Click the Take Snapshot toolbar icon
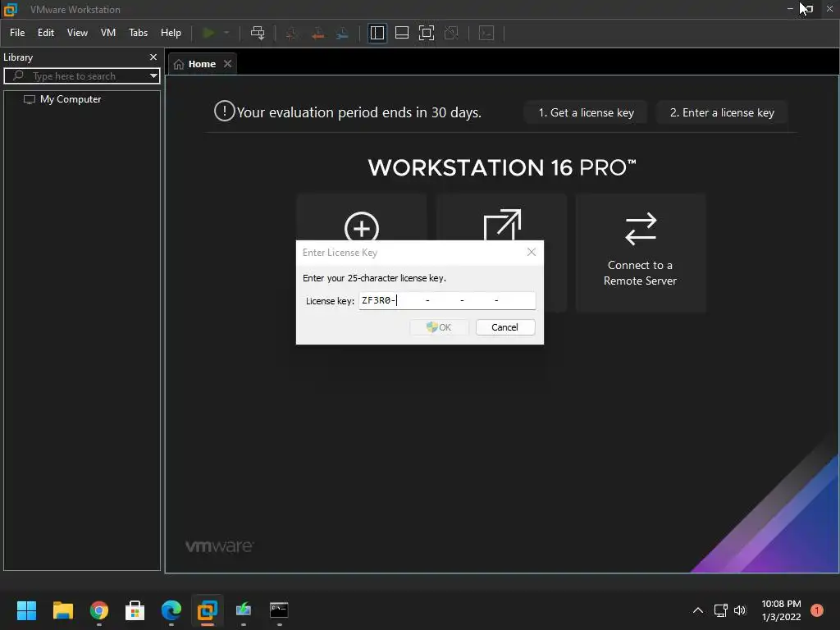This screenshot has width=840, height=630. [x=291, y=33]
